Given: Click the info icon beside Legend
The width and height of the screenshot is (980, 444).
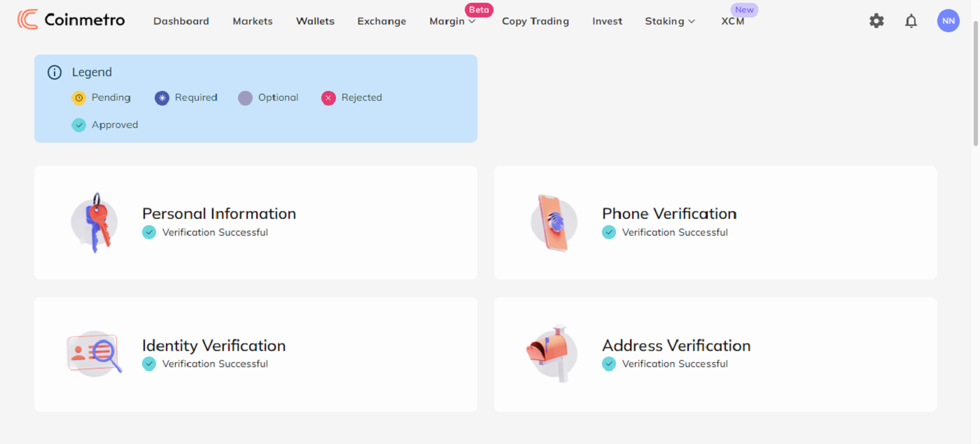Looking at the screenshot, I should pyautogui.click(x=55, y=72).
